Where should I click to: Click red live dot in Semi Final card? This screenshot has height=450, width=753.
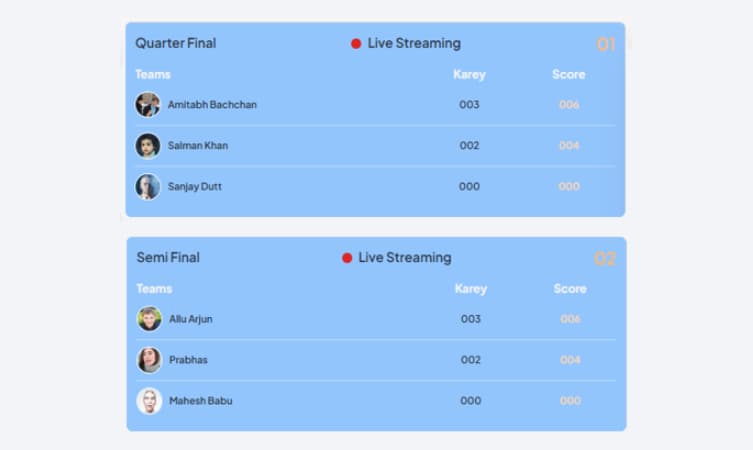point(347,258)
